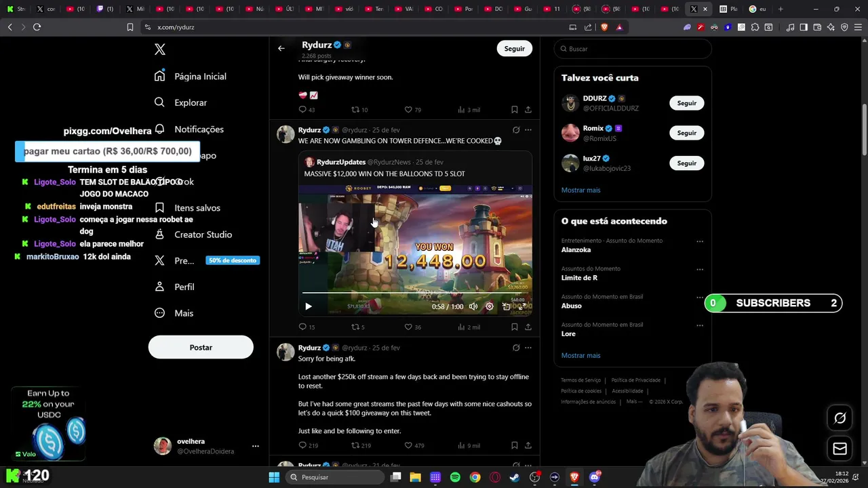The width and height of the screenshot is (868, 488).
Task: Open more options on tower defence tweet
Action: (x=528, y=129)
